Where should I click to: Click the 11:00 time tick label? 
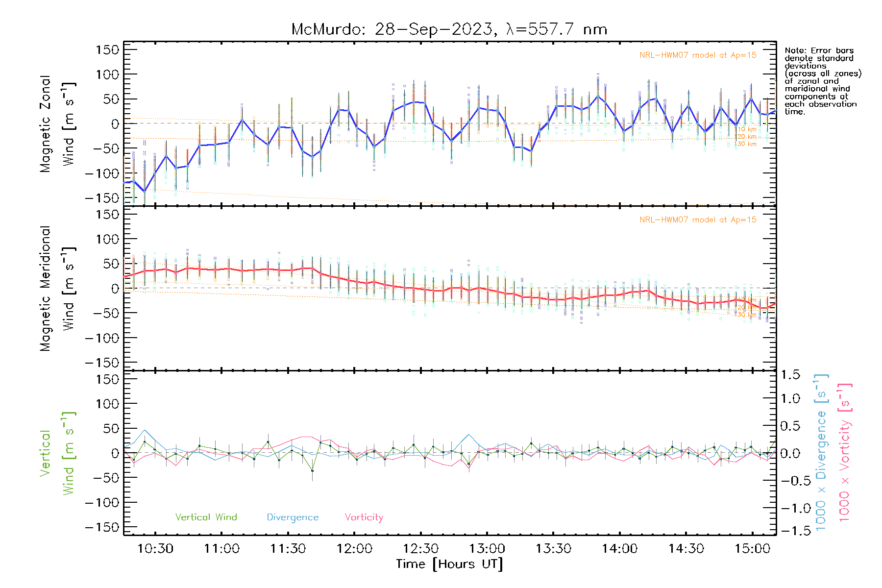coord(221,548)
